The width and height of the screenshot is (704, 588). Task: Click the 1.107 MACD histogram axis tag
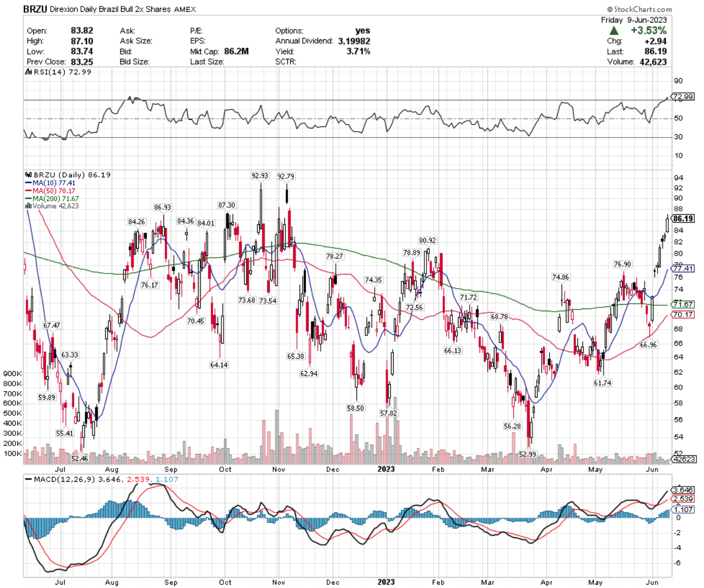[683, 509]
